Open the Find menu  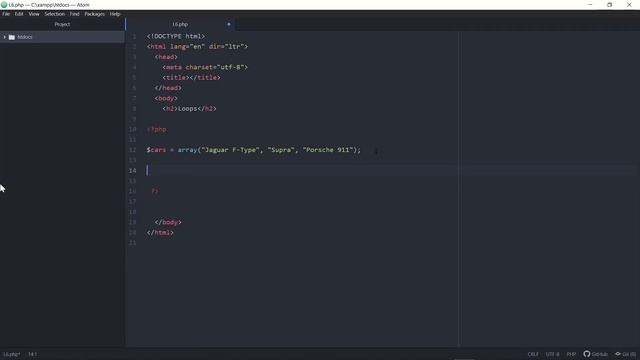click(x=74, y=14)
